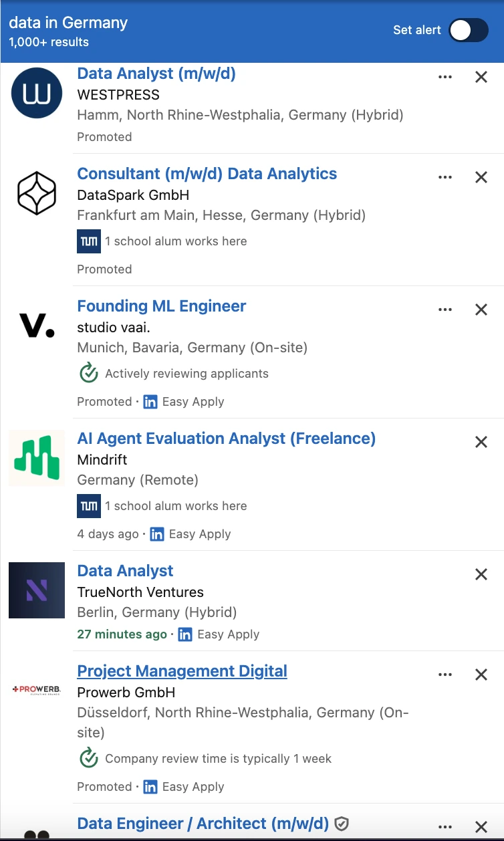Open the Project Management Digital job link
This screenshot has width=504, height=841.
point(182,671)
